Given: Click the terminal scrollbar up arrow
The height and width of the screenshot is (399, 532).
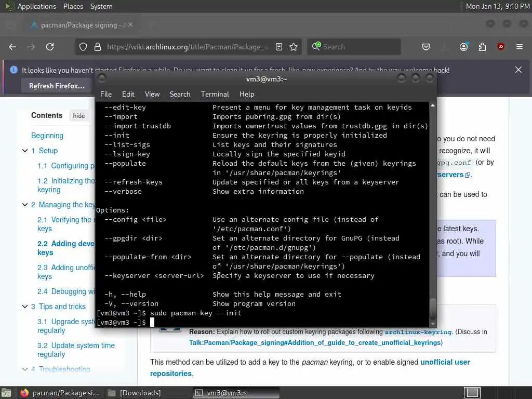Looking at the screenshot, I should pyautogui.click(x=433, y=106).
